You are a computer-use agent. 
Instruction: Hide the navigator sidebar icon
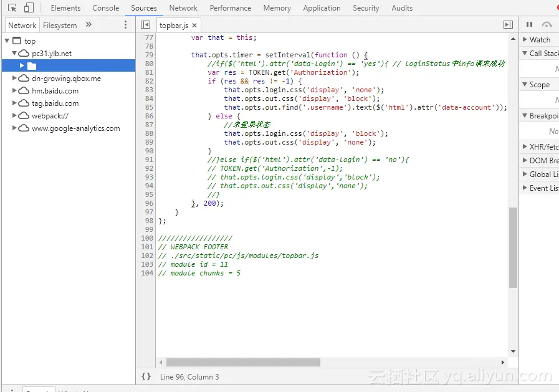click(145, 24)
